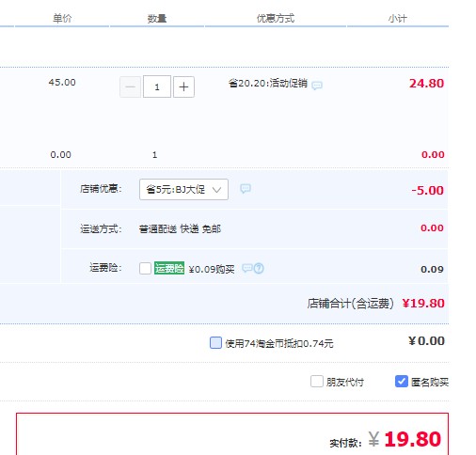Click the chevron arrow in store discount dropdown
This screenshot has width=476, height=455.
216,190
